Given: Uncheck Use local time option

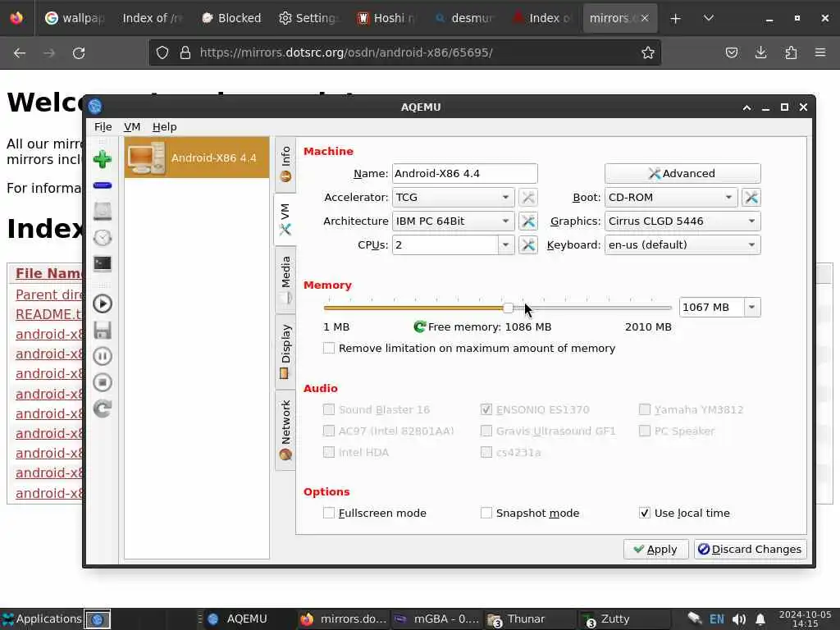Looking at the screenshot, I should tap(645, 513).
